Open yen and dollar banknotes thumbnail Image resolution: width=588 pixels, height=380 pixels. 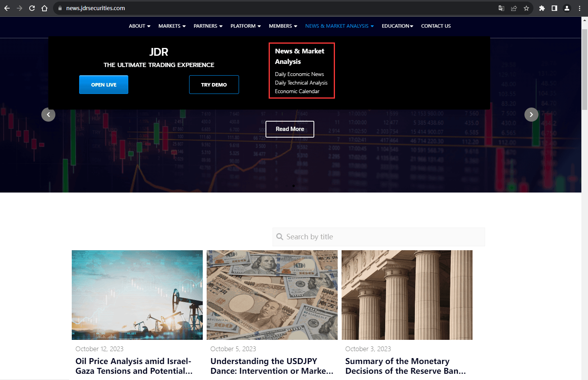click(272, 295)
